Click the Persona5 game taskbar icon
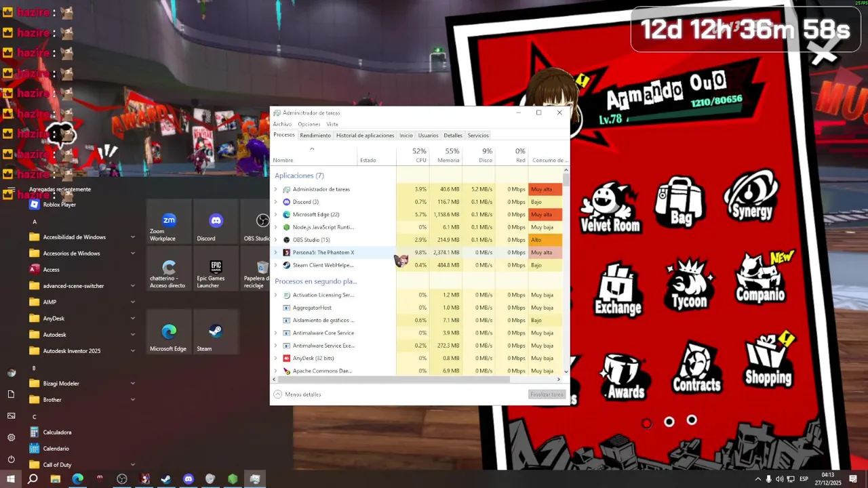This screenshot has width=868, height=488. pyautogui.click(x=144, y=479)
